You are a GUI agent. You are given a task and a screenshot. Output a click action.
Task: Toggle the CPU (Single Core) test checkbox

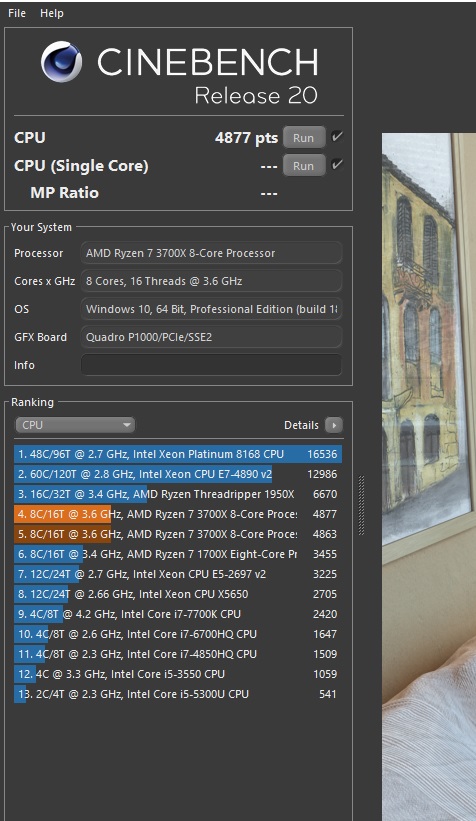tap(337, 165)
